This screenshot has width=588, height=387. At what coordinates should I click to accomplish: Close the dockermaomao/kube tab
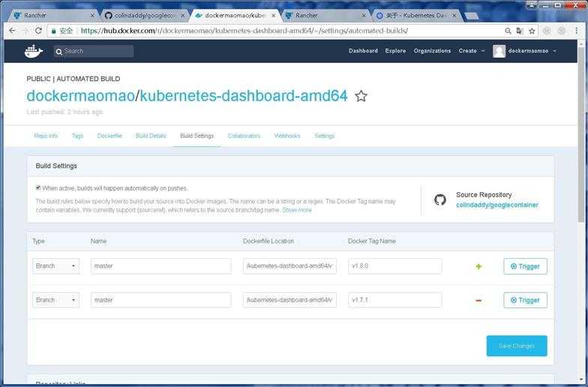pyautogui.click(x=273, y=15)
